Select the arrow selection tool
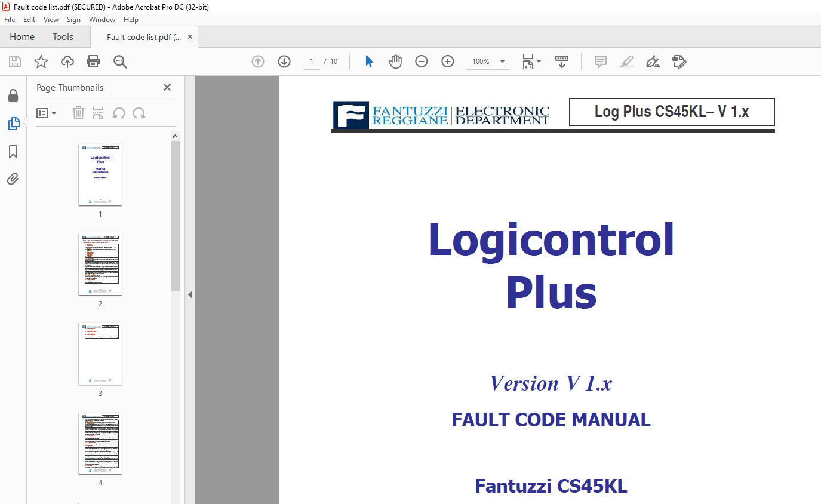The height and width of the screenshot is (504, 821). pyautogui.click(x=369, y=62)
